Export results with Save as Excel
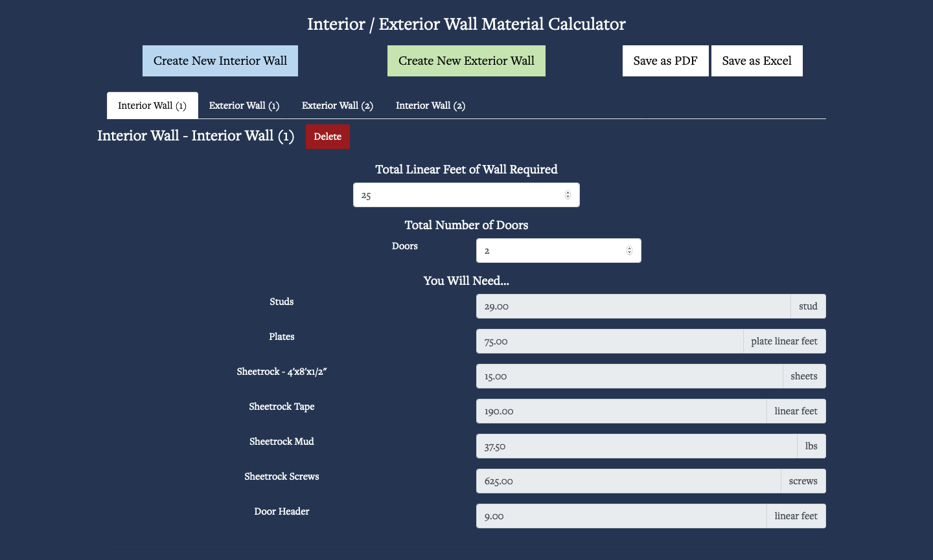This screenshot has width=933, height=560. coord(756,61)
